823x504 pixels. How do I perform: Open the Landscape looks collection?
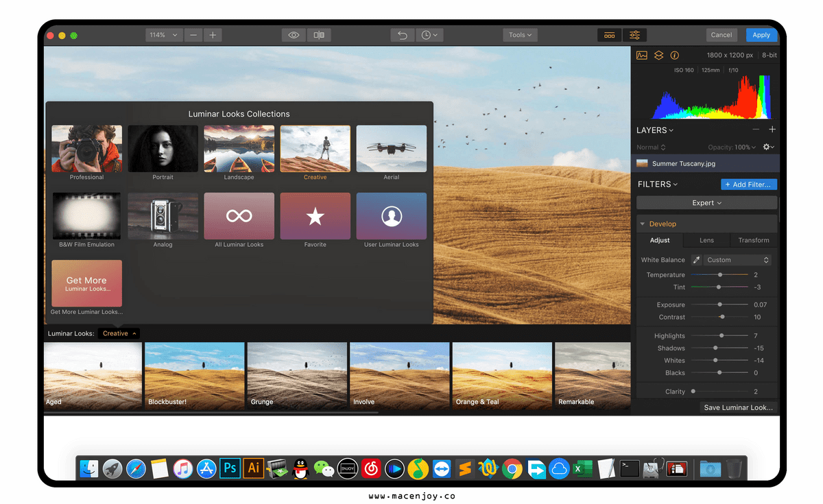coord(239,149)
